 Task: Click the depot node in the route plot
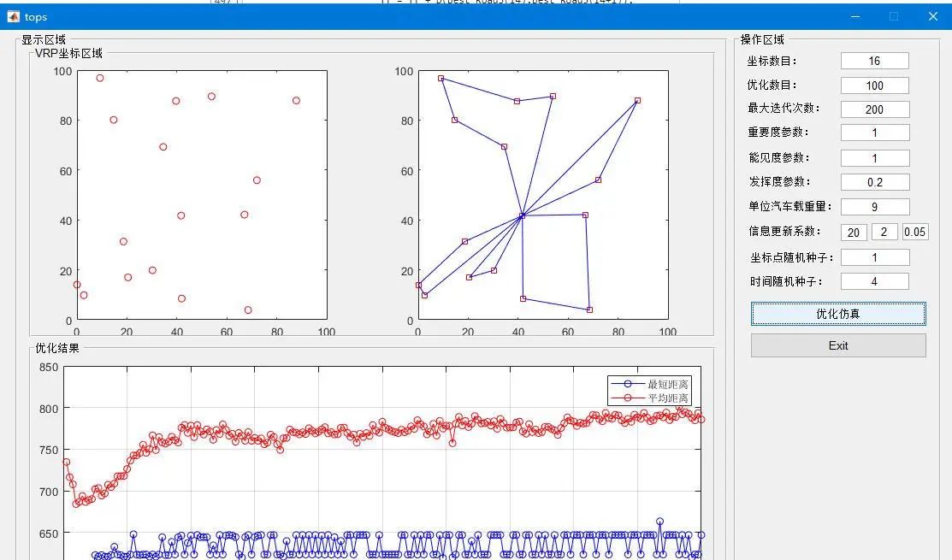tap(522, 216)
